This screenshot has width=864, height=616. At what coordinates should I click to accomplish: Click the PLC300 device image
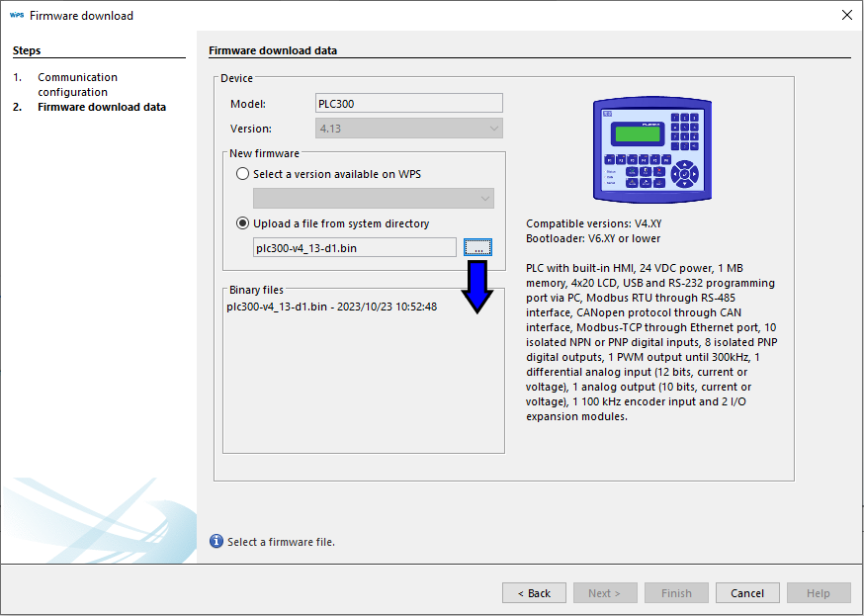pyautogui.click(x=647, y=146)
